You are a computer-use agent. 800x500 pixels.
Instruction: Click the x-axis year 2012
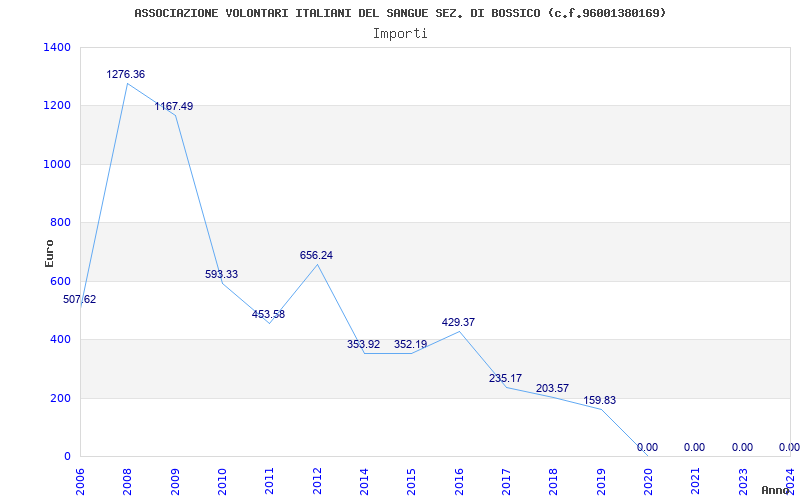[317, 482]
